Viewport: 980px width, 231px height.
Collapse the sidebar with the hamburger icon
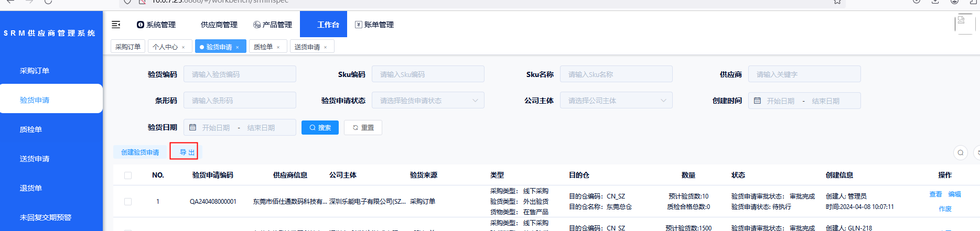(x=116, y=25)
